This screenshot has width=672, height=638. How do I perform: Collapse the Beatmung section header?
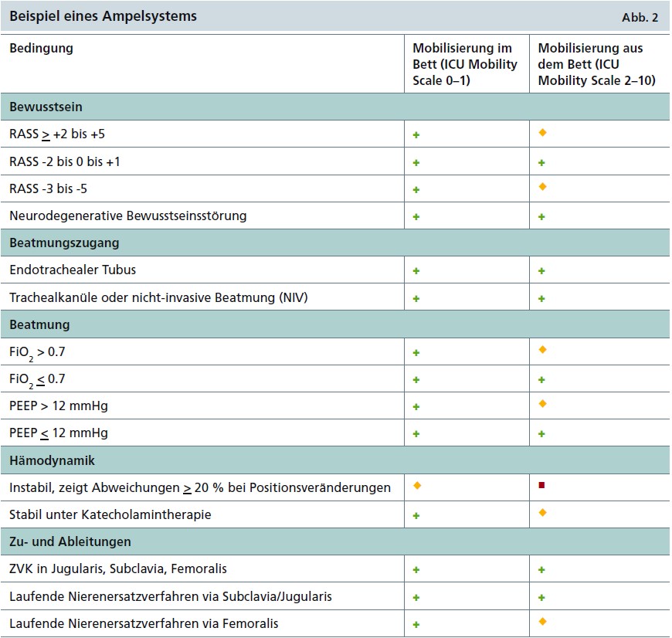pyautogui.click(x=39, y=324)
